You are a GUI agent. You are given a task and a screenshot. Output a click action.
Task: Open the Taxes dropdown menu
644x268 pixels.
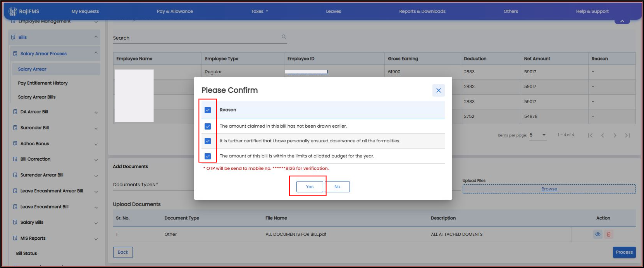tap(260, 11)
